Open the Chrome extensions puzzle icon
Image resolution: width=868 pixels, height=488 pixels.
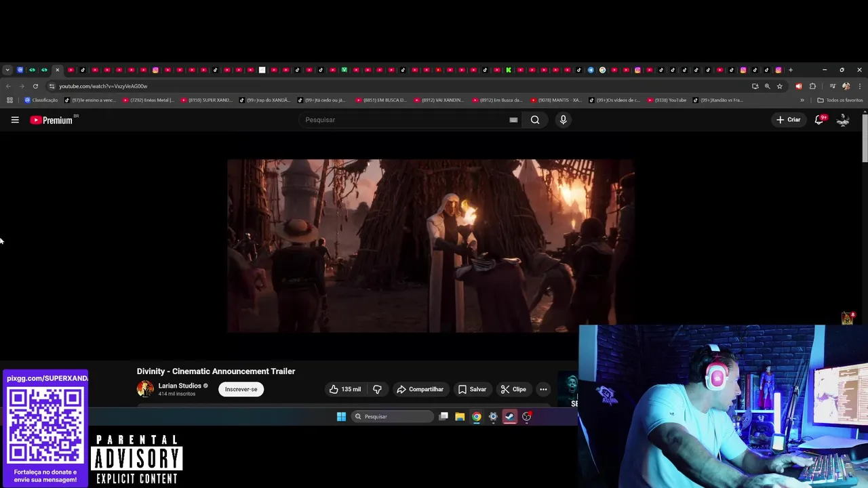point(812,86)
